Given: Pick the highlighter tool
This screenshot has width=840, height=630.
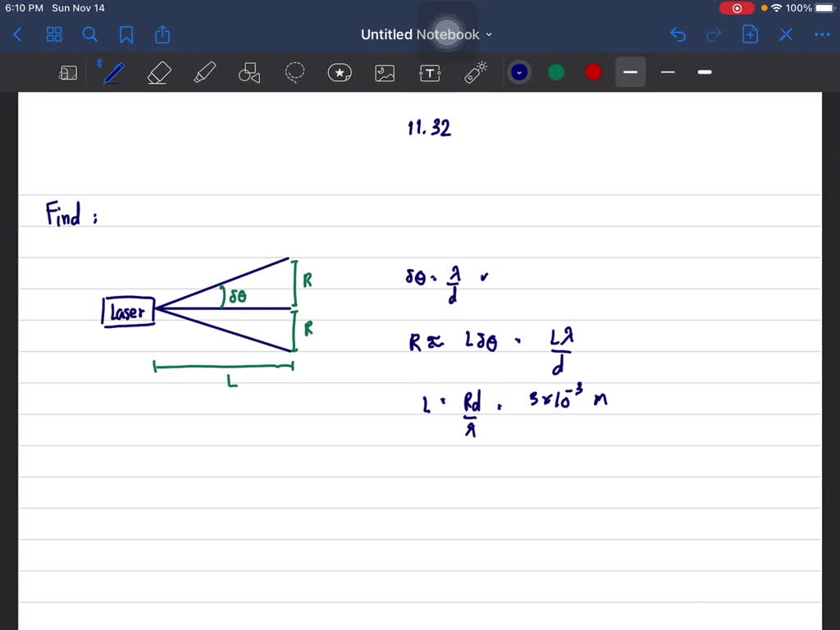Looking at the screenshot, I should (x=204, y=72).
